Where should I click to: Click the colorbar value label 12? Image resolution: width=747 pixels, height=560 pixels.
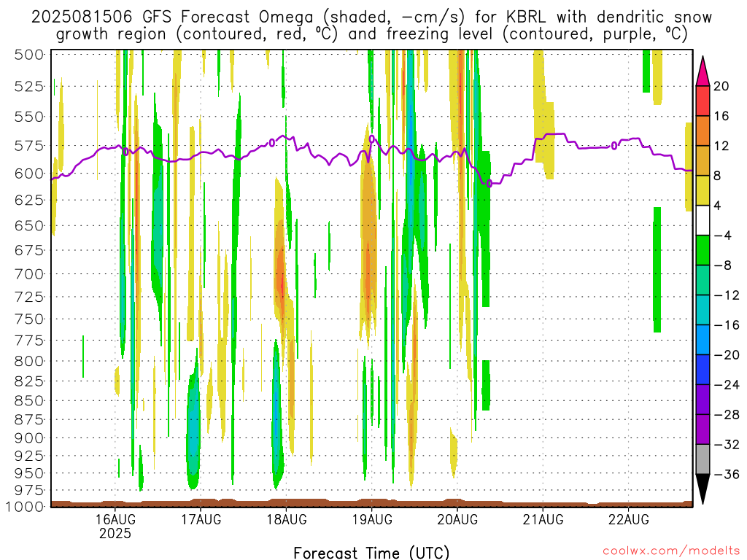pos(721,146)
